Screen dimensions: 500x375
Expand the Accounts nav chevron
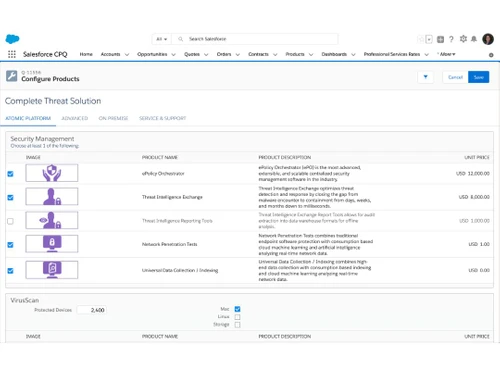tap(127, 54)
